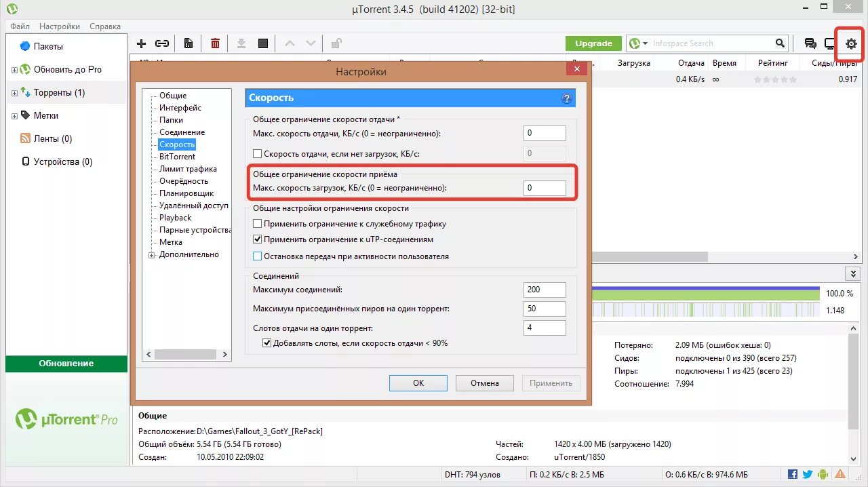Screen dimensions: 868x487
Task: Click Макс. скорость загрузок input field
Action: 545,188
